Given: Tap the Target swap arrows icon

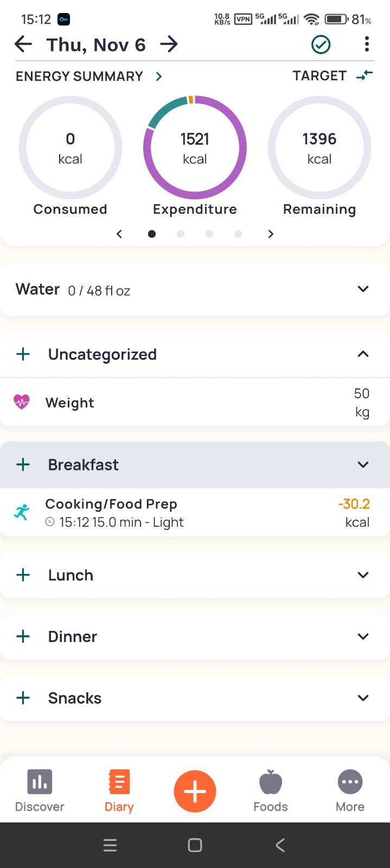Looking at the screenshot, I should point(365,76).
